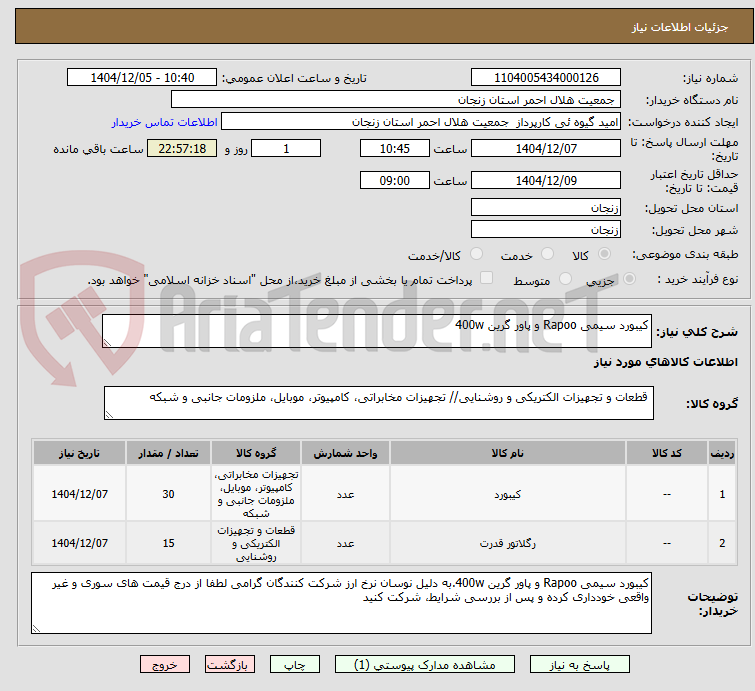This screenshot has width=755, height=691.
Task: Click the جزئیات اطلاعات نیاز header title
Action: [x=679, y=27]
